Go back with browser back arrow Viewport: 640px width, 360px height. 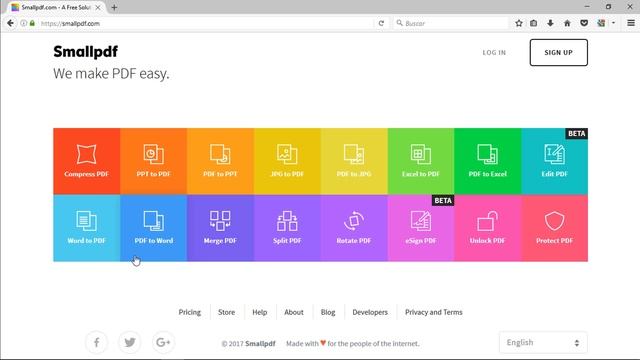click(x=10, y=23)
